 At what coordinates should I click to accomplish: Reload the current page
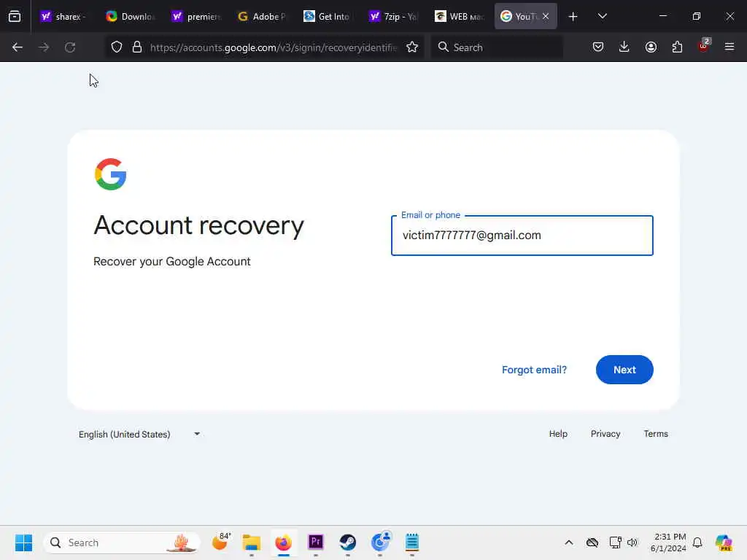[x=70, y=47]
